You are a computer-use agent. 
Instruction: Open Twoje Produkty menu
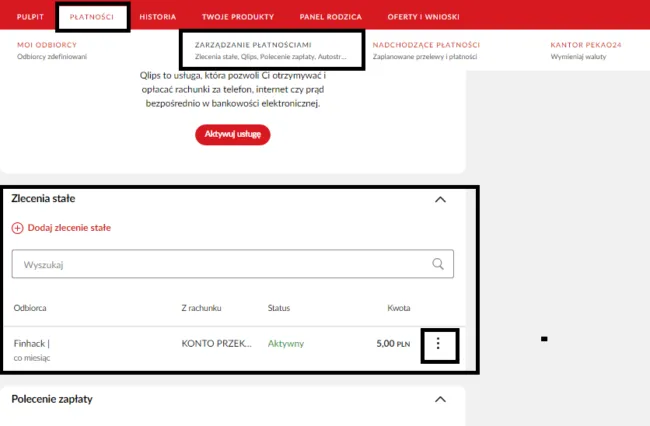pyautogui.click(x=237, y=17)
